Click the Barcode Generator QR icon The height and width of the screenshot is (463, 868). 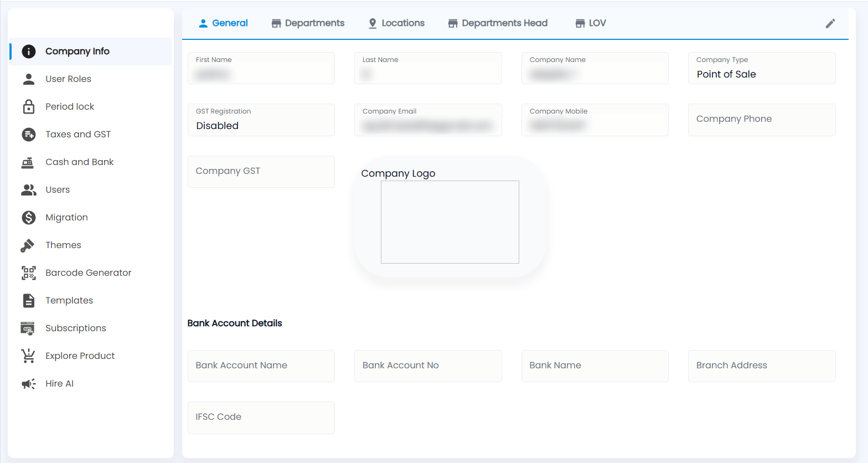point(29,273)
